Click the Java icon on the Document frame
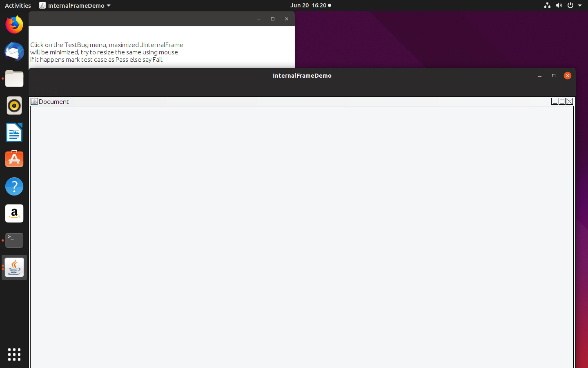 [34, 101]
